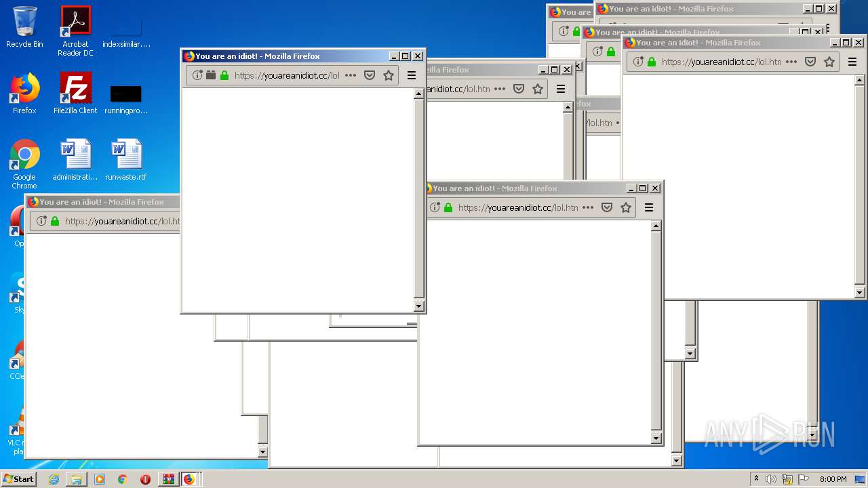Image resolution: width=868 pixels, height=488 pixels.
Task: Open the hamburger menu of the active Firefox window
Action: point(412,75)
